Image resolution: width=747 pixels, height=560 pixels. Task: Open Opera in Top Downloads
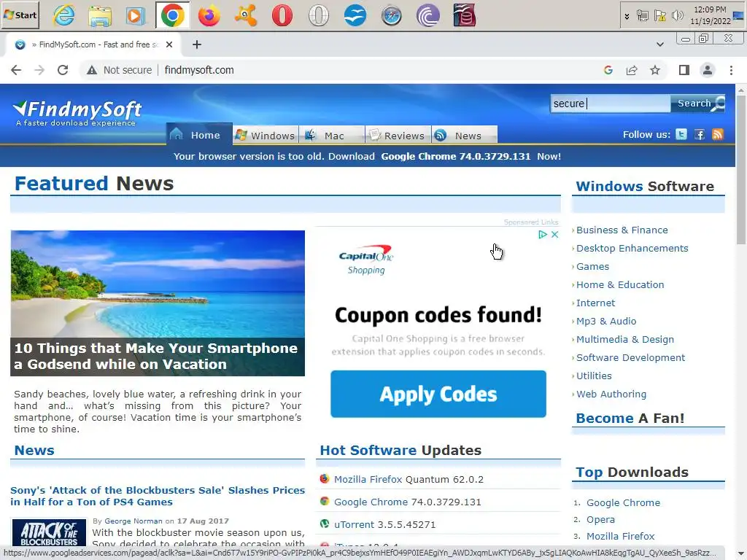(600, 519)
